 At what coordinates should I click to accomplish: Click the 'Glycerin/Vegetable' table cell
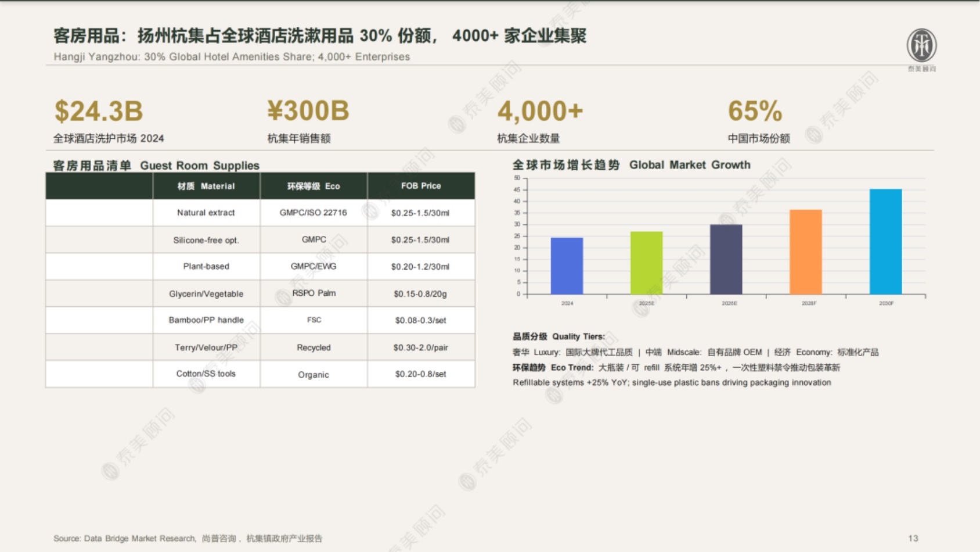point(206,294)
